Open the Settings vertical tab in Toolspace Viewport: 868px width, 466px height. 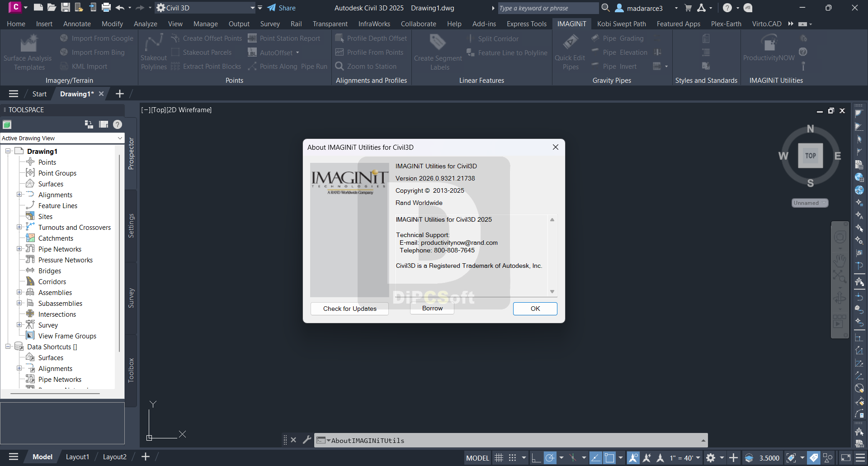pos(131,226)
